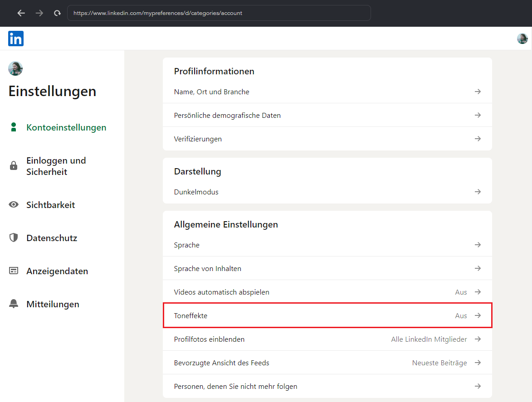This screenshot has width=532, height=402.
Task: Open profile avatar menu in top right
Action: [522, 39]
